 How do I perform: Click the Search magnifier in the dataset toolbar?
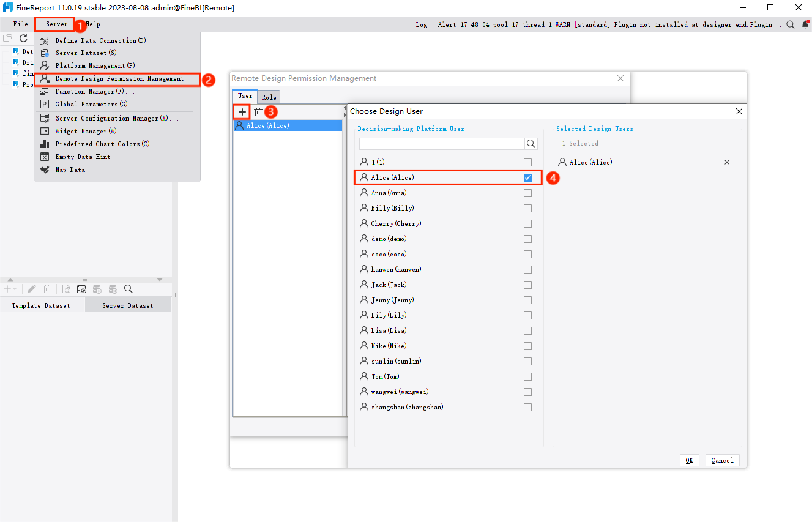[128, 288]
